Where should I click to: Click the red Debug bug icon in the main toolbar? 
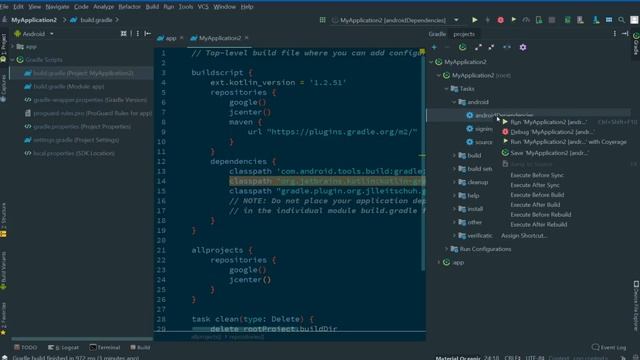click(500, 20)
